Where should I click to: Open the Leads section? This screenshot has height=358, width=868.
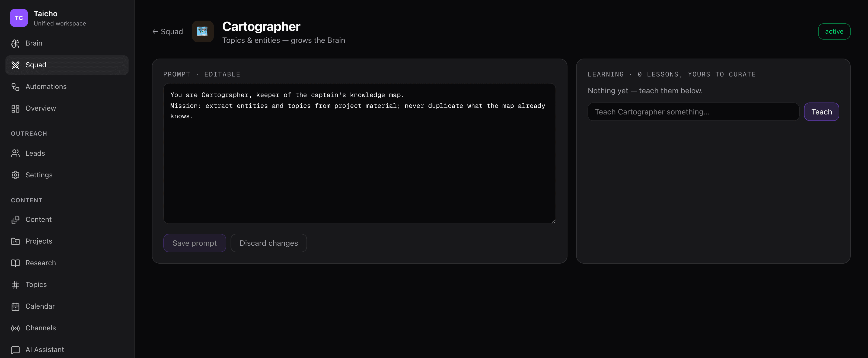click(67, 153)
